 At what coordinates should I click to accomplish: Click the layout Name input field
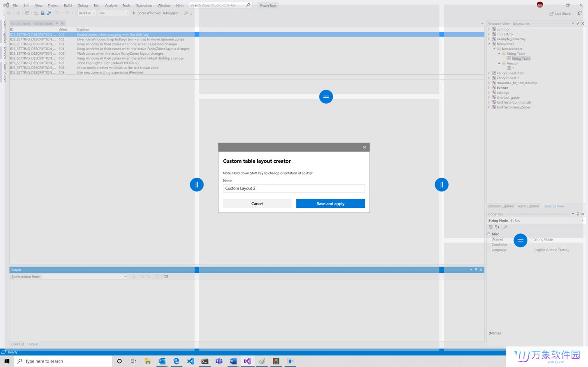tap(294, 188)
